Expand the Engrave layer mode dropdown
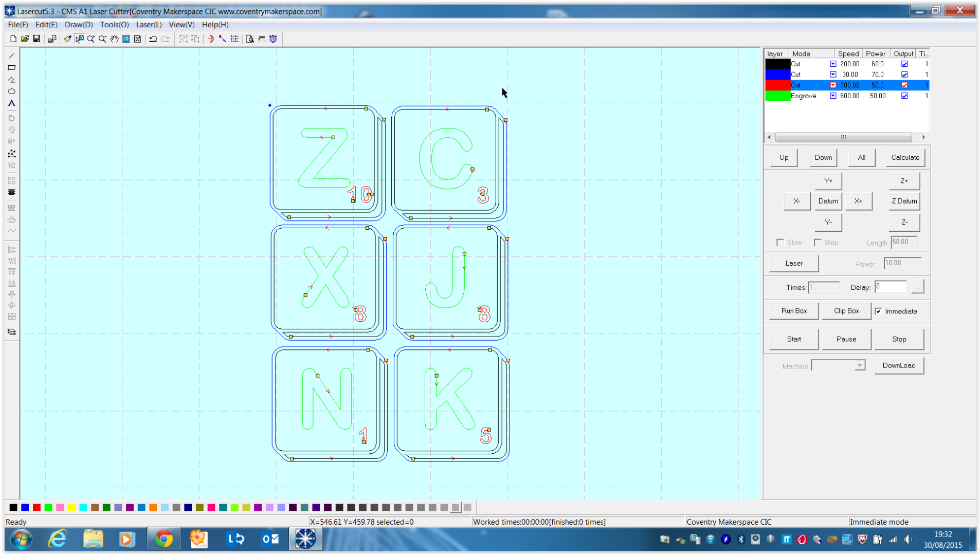This screenshot has width=980, height=555. coord(833,96)
